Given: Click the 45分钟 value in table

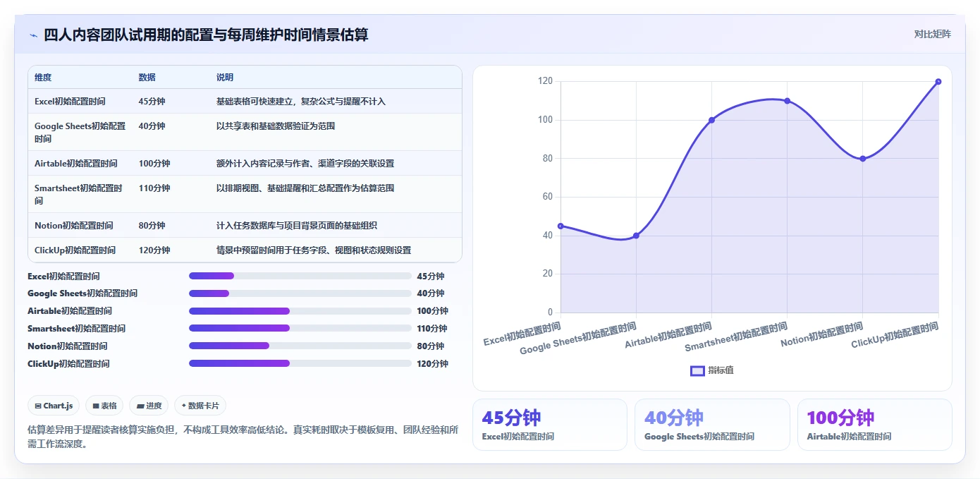Looking at the screenshot, I should (152, 102).
